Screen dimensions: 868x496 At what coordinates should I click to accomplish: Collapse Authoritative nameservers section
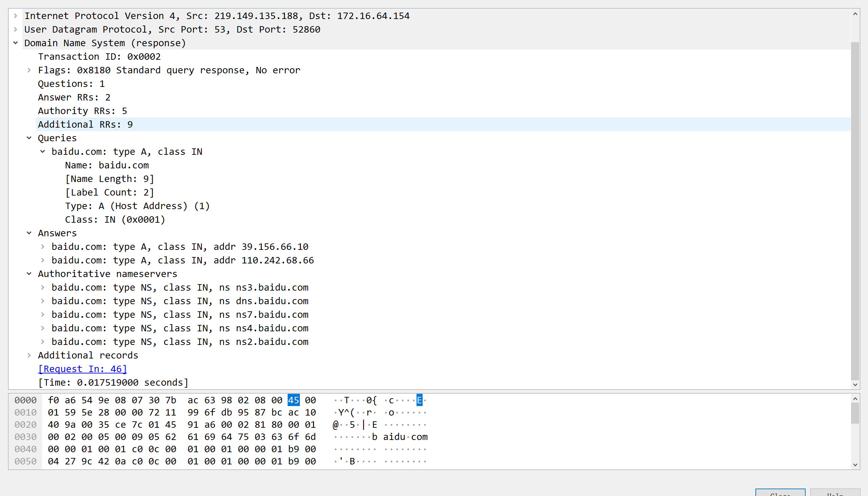[29, 274]
